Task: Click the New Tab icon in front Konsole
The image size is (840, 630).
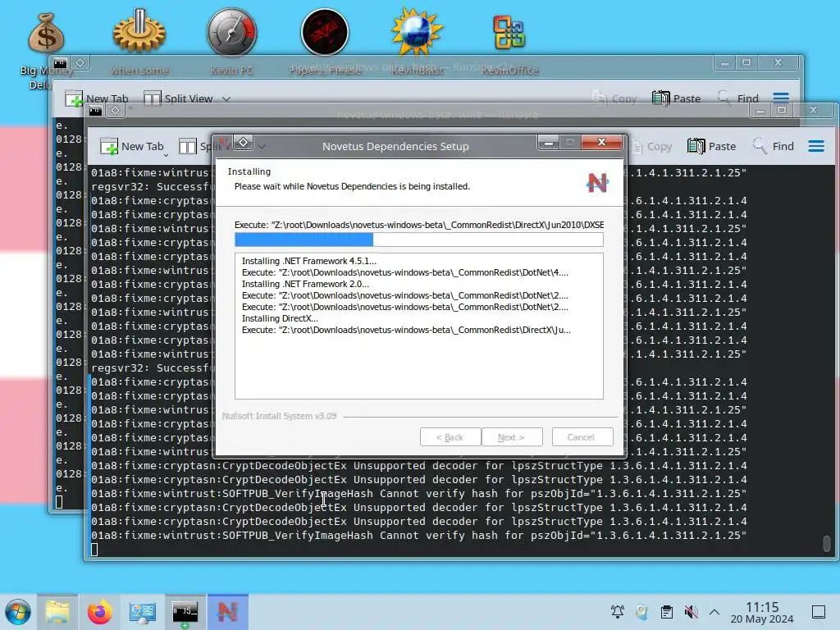Action: 109,146
